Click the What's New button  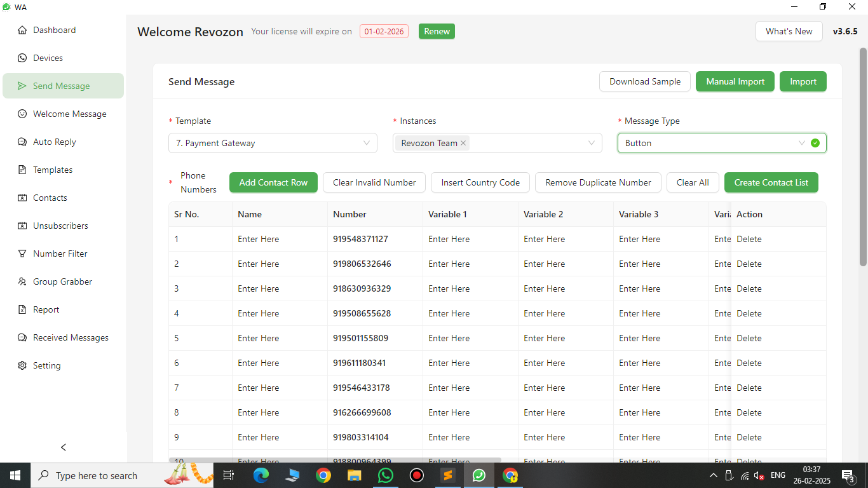(x=789, y=31)
